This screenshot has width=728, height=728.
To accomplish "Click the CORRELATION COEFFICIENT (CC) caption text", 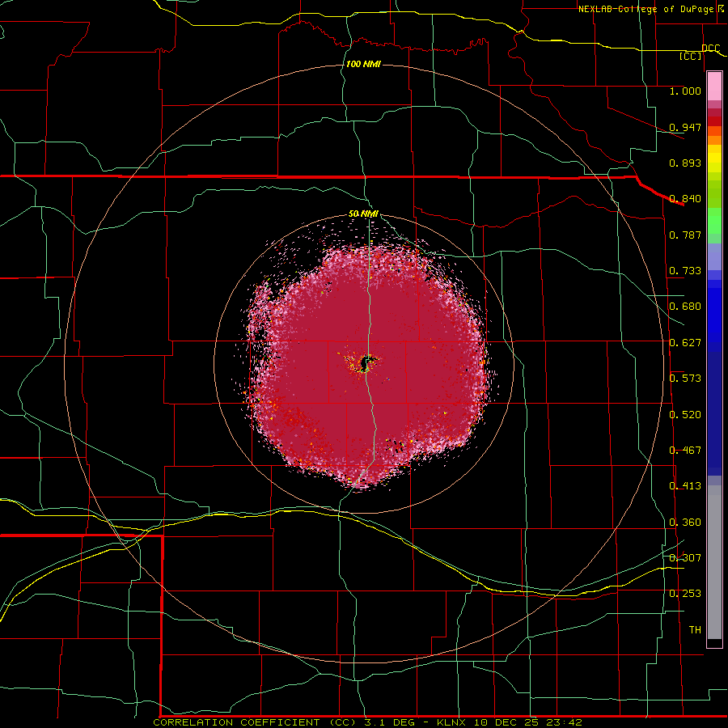I will (x=256, y=722).
